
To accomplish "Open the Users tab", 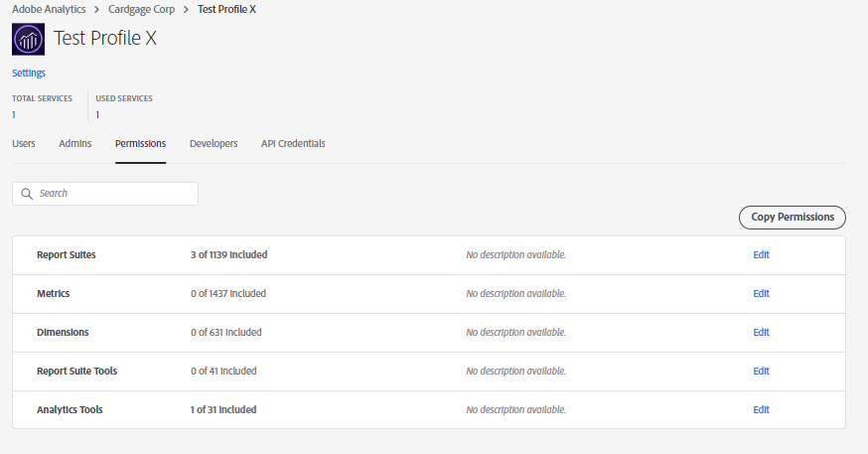I will pyautogui.click(x=24, y=144).
